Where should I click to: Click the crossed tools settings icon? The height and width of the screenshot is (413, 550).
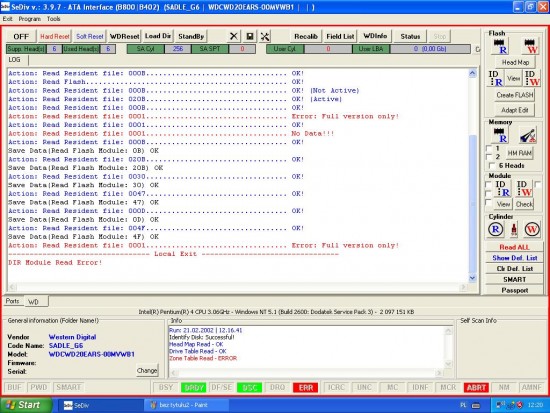click(265, 36)
